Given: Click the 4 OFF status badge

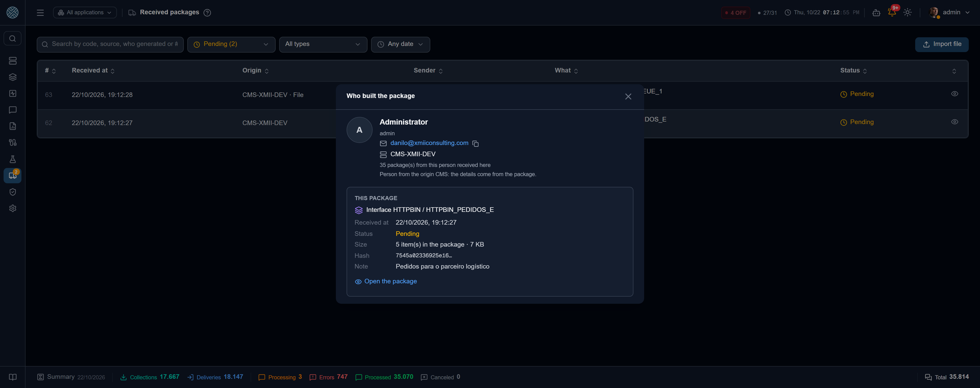Looking at the screenshot, I should (736, 13).
